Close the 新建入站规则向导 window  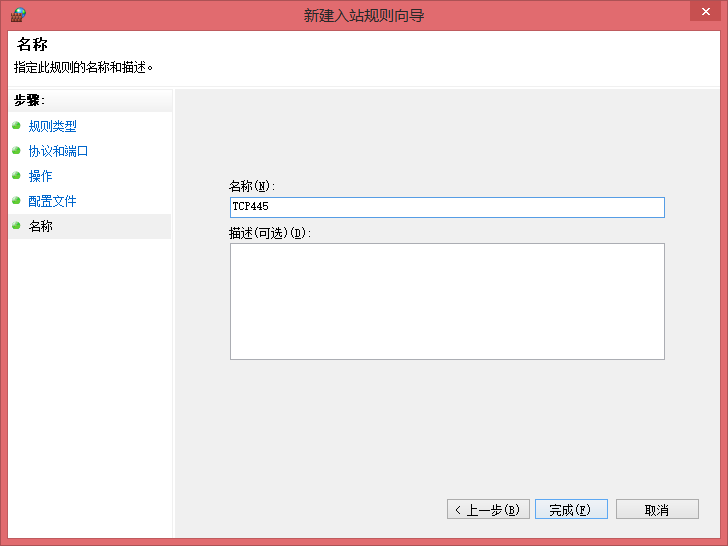(x=705, y=11)
